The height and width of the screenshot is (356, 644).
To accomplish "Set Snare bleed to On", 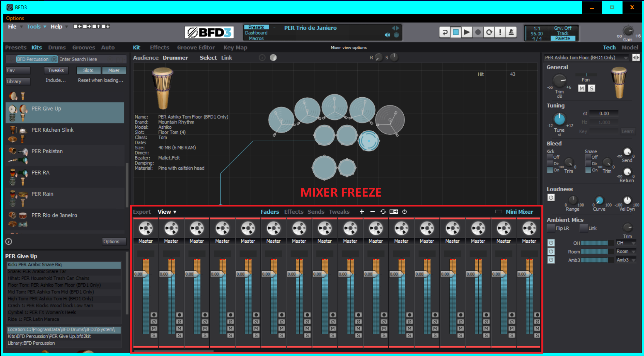I will [x=588, y=170].
